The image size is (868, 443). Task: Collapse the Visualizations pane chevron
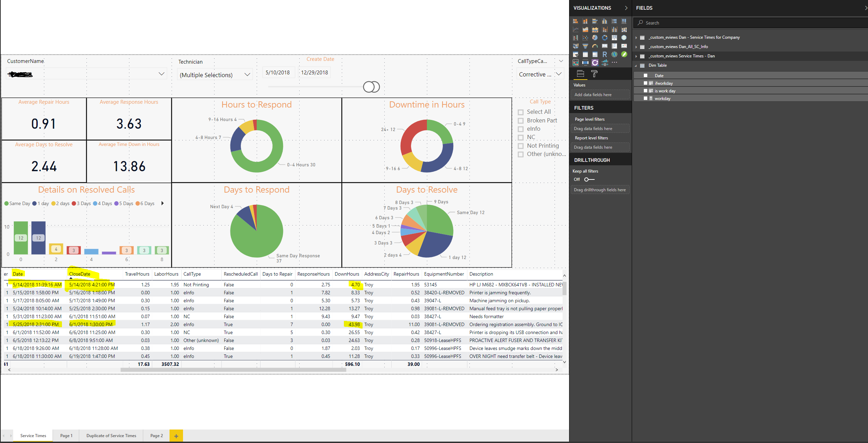point(626,8)
